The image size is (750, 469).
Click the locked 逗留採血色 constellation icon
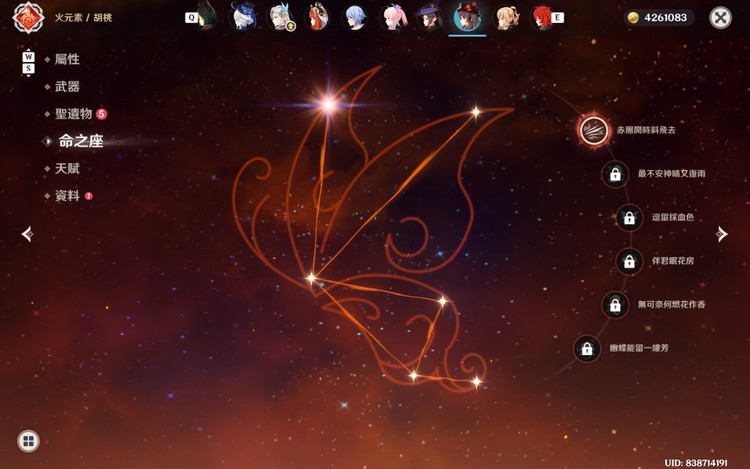pyautogui.click(x=629, y=218)
